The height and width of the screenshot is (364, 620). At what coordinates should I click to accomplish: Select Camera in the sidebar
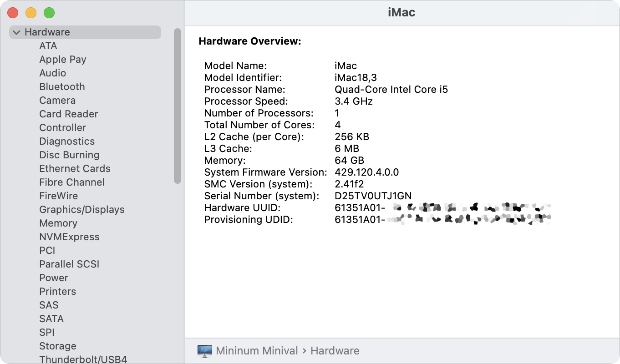(x=57, y=101)
